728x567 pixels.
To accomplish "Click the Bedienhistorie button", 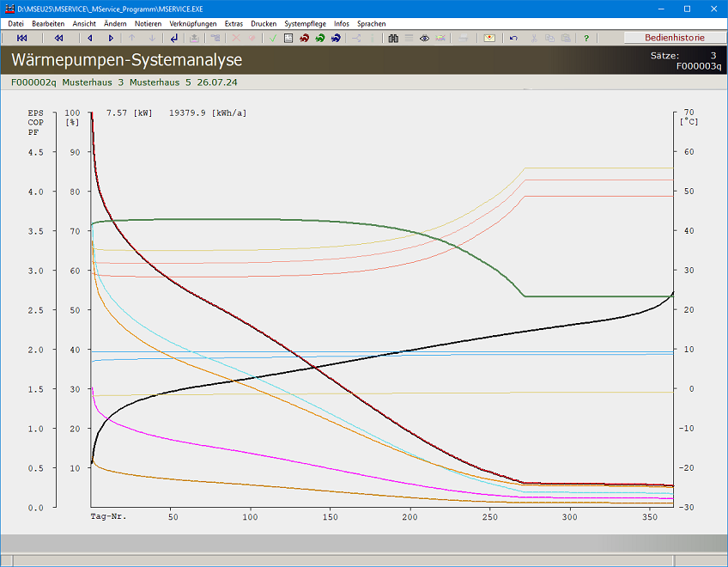I will tap(674, 39).
